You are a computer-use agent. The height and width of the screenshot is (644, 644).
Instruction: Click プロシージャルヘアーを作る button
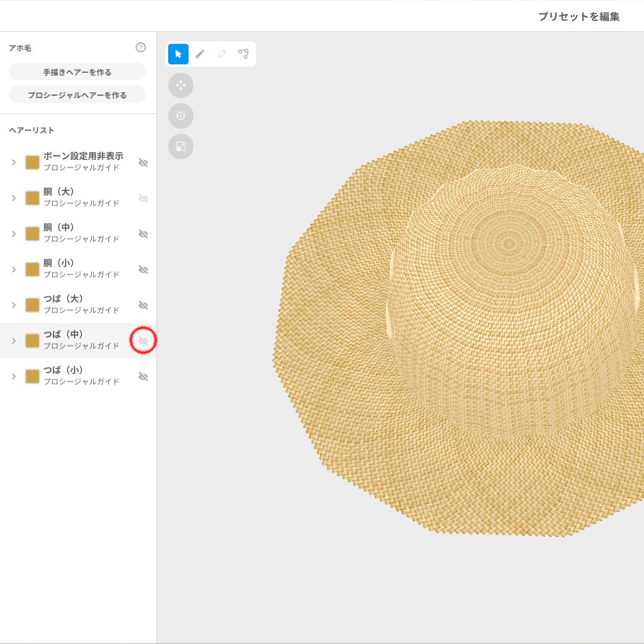(x=77, y=95)
